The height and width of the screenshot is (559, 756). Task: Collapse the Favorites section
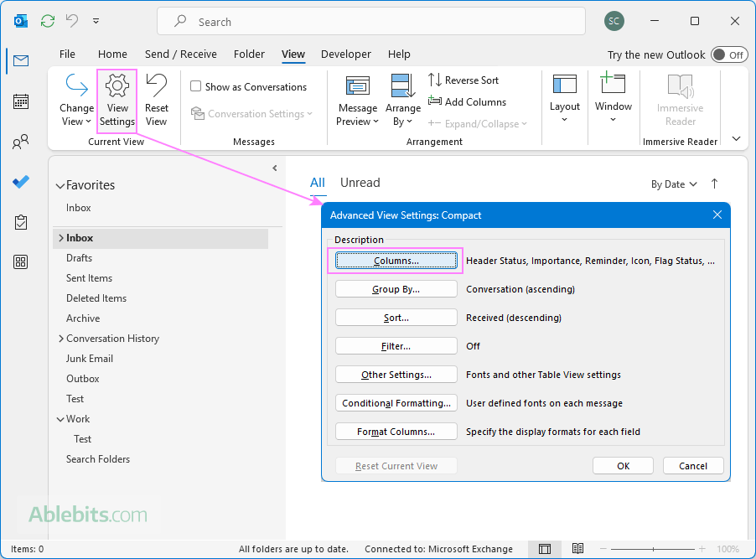pyautogui.click(x=60, y=186)
